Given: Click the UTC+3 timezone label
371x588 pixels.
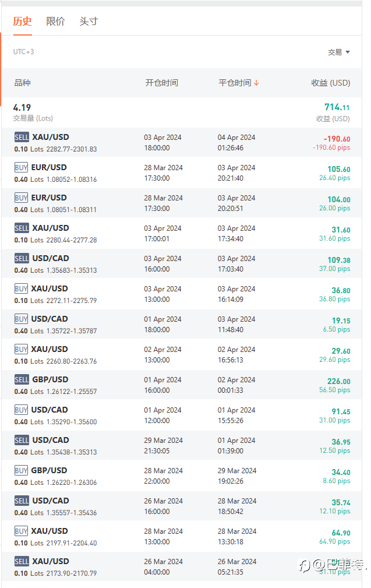Looking at the screenshot, I should pyautogui.click(x=24, y=52).
